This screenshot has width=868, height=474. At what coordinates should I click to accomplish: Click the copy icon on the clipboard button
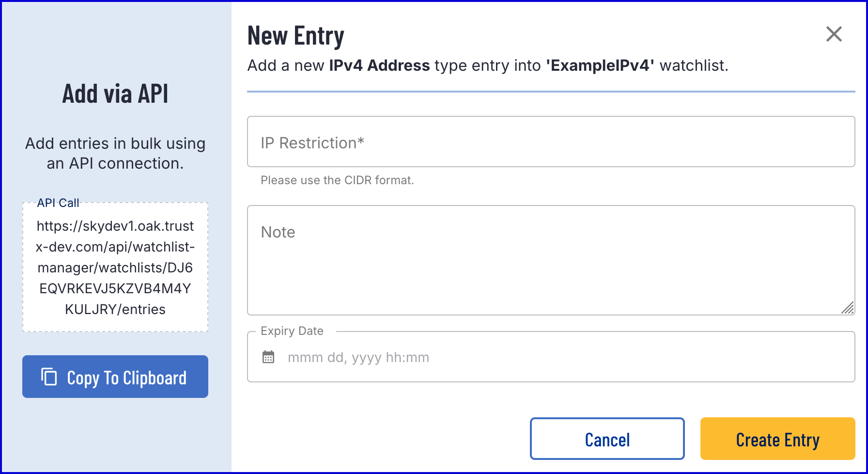tap(49, 377)
